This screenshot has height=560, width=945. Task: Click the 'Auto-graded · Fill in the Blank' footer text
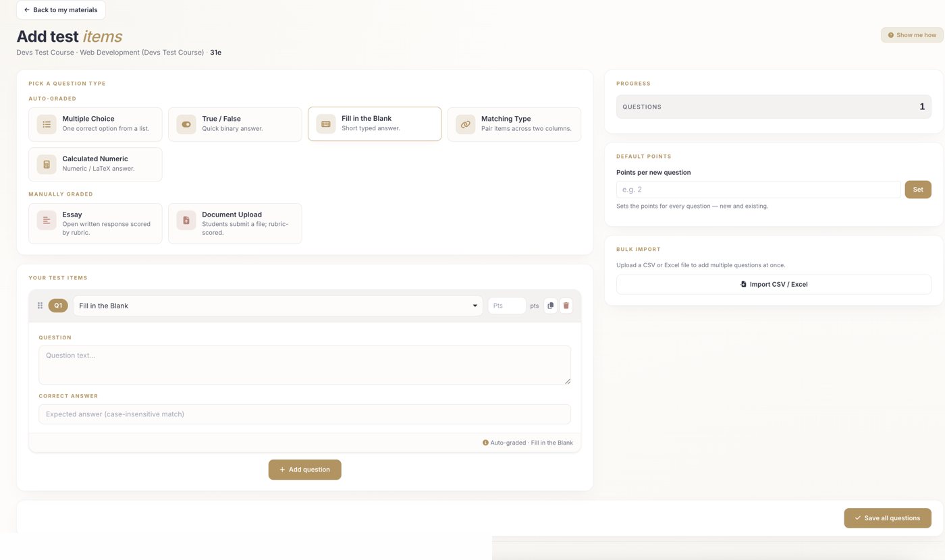[532, 443]
